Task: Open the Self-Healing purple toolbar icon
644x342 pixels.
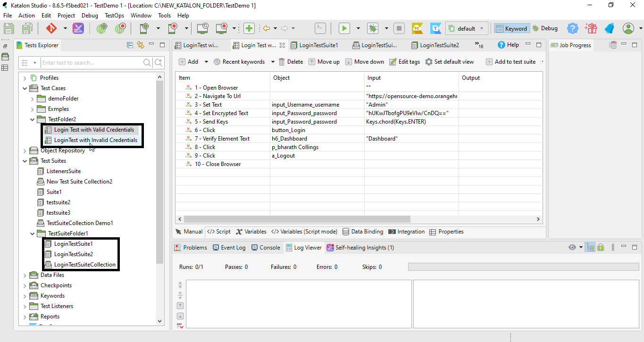Action: point(78,28)
